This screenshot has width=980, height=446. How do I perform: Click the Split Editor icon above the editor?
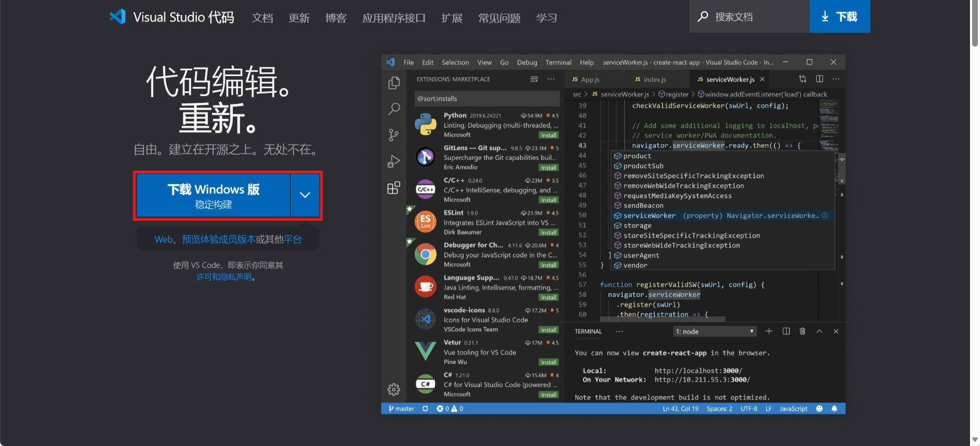point(820,79)
